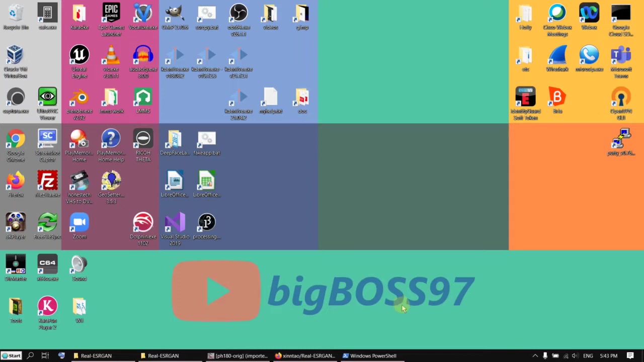The width and height of the screenshot is (644, 362).
Task: Select the lmms work folder
Action: tap(111, 101)
